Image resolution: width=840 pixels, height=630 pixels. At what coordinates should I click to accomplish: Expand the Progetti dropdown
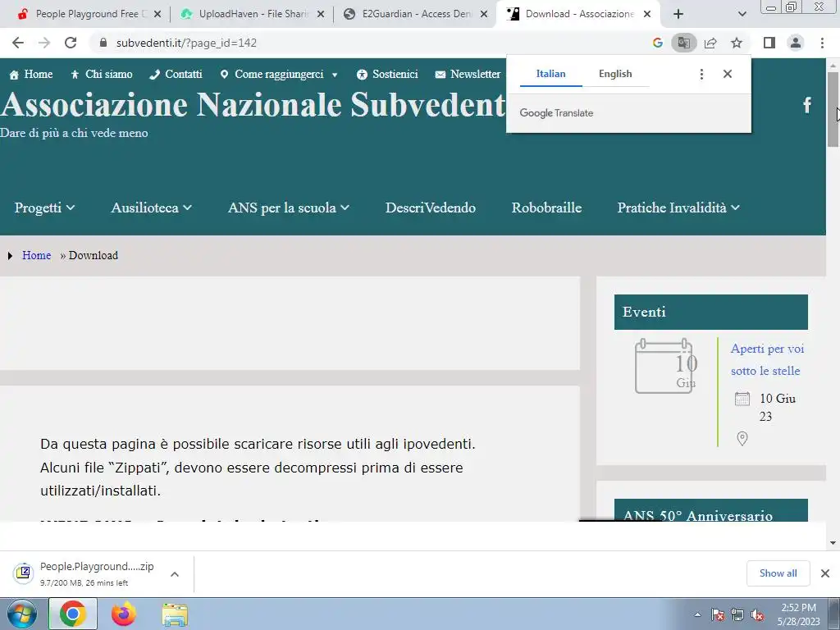tap(44, 208)
